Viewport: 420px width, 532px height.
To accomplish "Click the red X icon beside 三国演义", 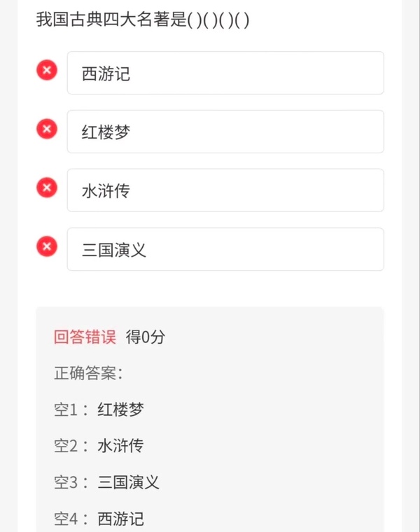I will tap(47, 246).
